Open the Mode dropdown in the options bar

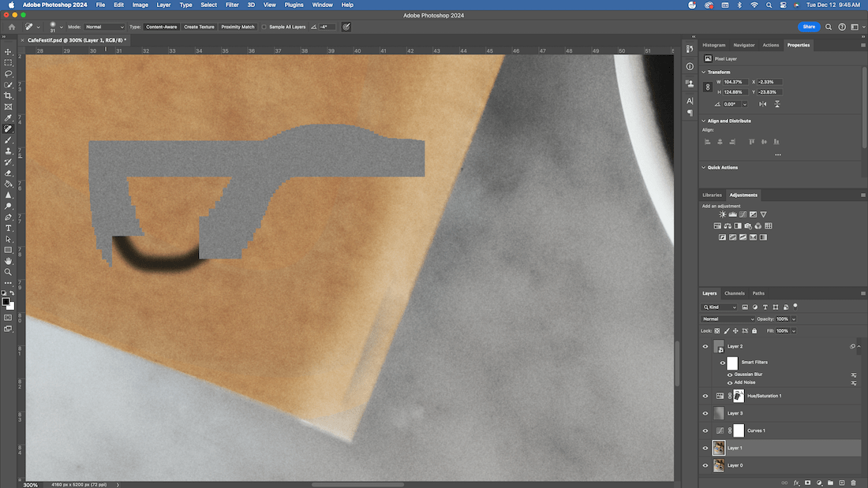tap(103, 26)
